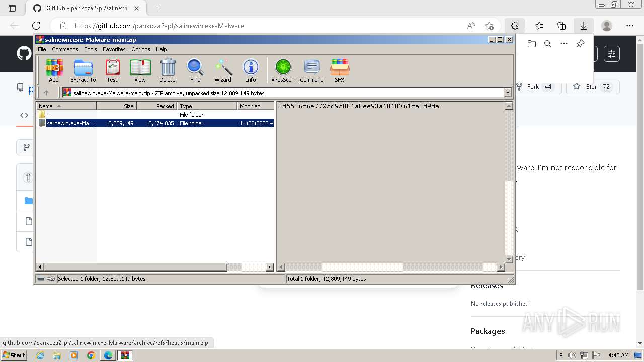Screen dimensions: 644x362
Task: Select the salinewin.exe-Ma... folder row
Action: [155, 123]
